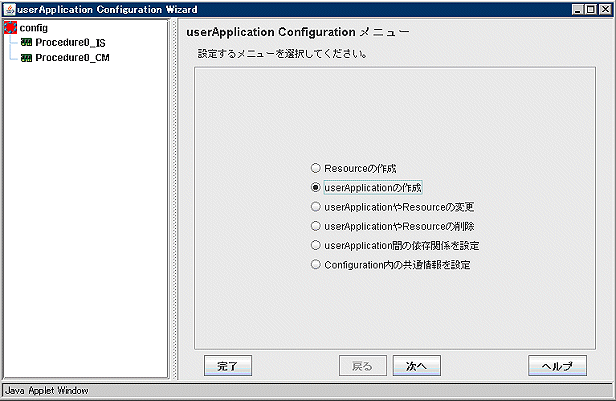The image size is (616, 401).
Task: Maximize the Configuration Wizard window
Action: pyautogui.click(x=591, y=9)
